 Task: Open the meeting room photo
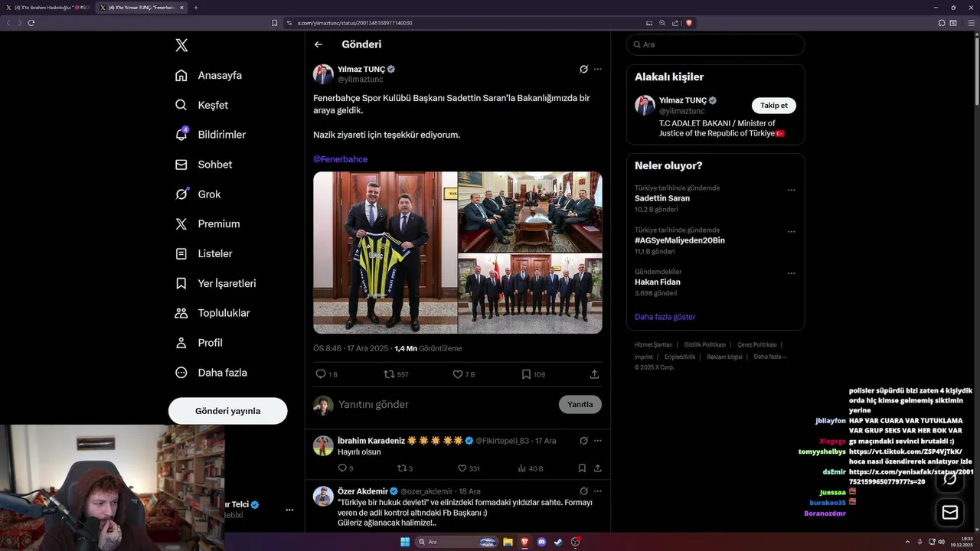click(531, 212)
